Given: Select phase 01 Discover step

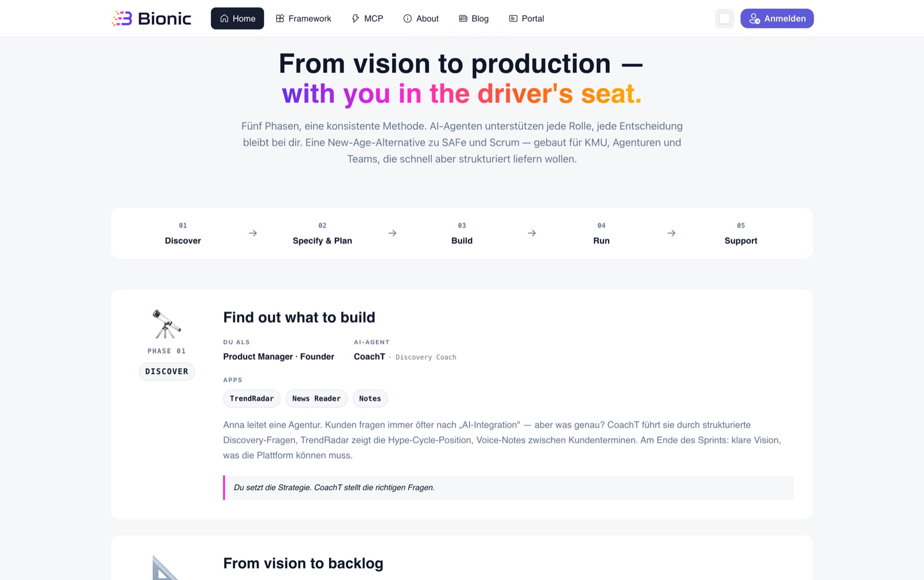Looking at the screenshot, I should pyautogui.click(x=183, y=234).
